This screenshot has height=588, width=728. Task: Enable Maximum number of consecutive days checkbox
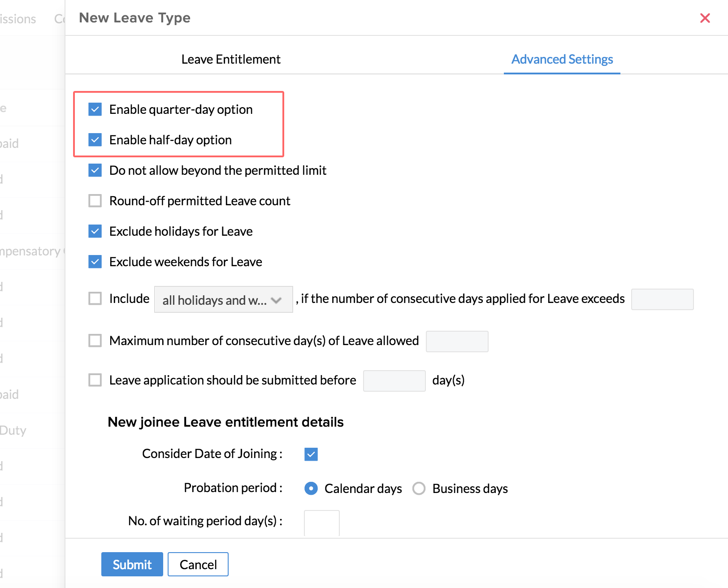(x=95, y=341)
